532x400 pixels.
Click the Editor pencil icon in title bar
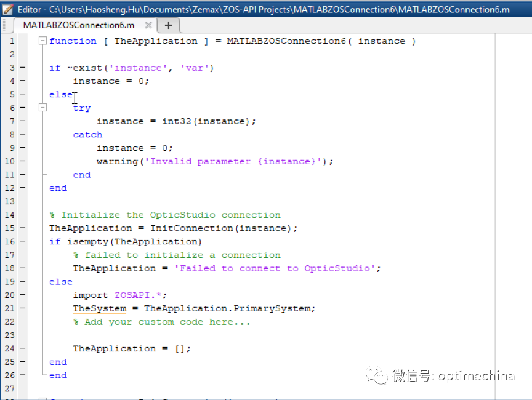point(7,9)
